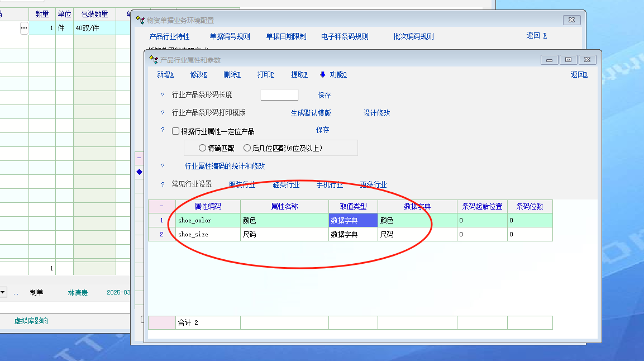This screenshot has width=644, height=361.
Task: Open the 功能 dropdown menu
Action: 338,75
